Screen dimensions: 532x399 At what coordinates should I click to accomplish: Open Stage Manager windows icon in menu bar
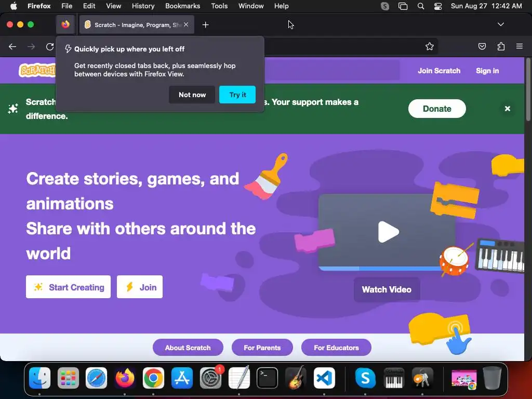pyautogui.click(x=403, y=6)
